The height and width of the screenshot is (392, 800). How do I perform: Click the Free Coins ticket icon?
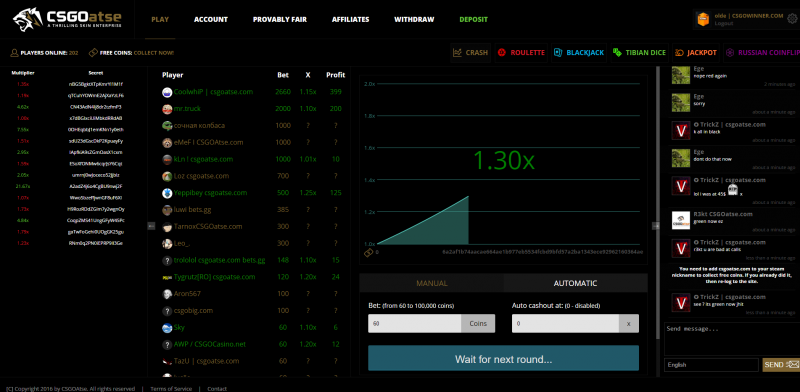coord(93,53)
